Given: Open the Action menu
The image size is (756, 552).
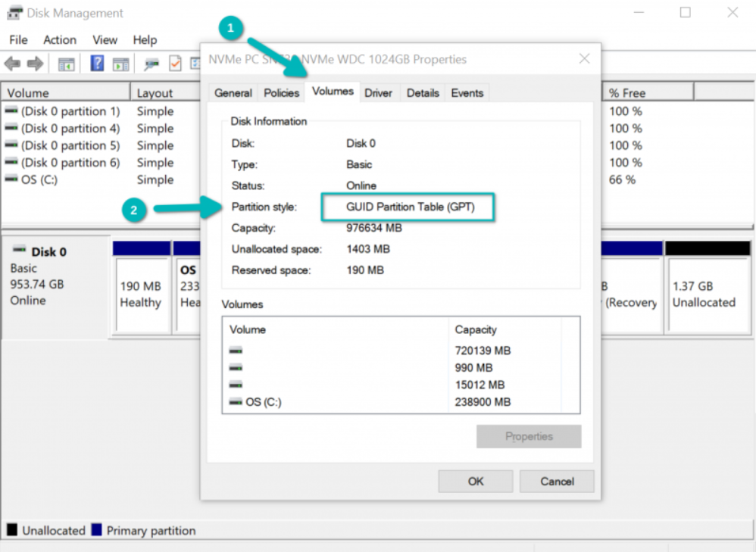Looking at the screenshot, I should pos(60,40).
